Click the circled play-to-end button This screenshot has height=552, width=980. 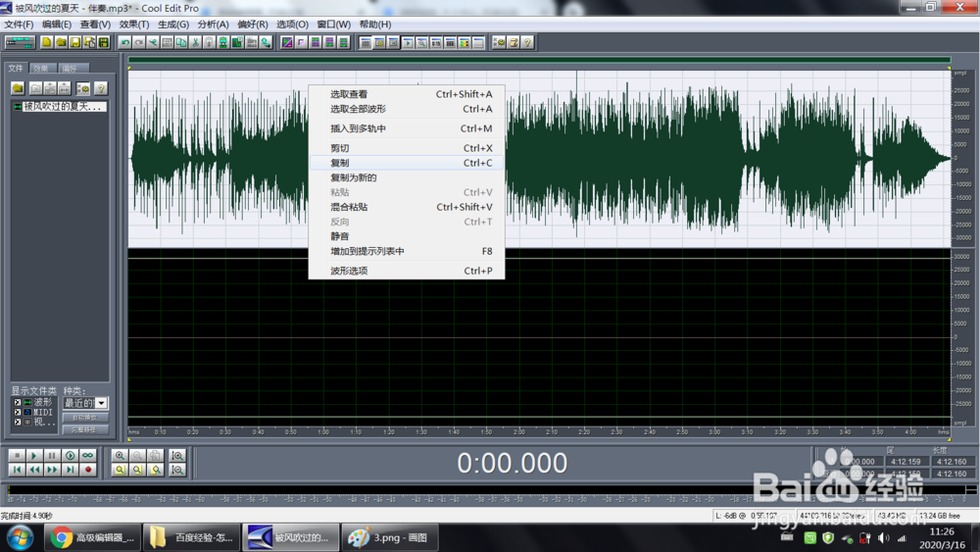click(70, 456)
